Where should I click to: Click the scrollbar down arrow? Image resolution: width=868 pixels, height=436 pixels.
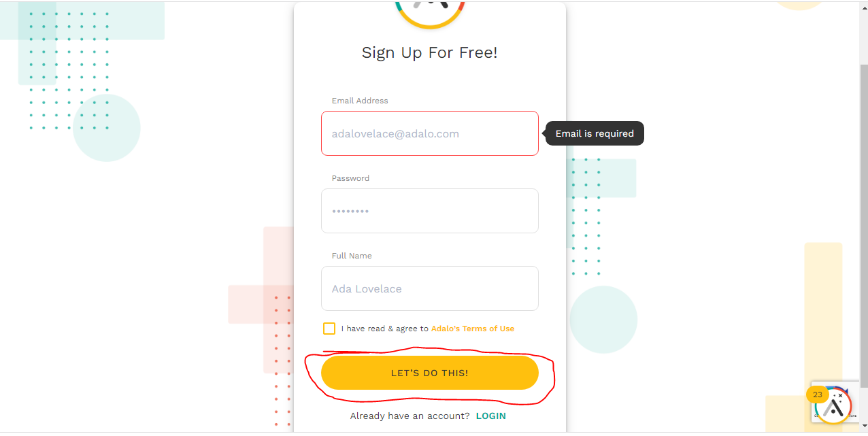pos(864,427)
